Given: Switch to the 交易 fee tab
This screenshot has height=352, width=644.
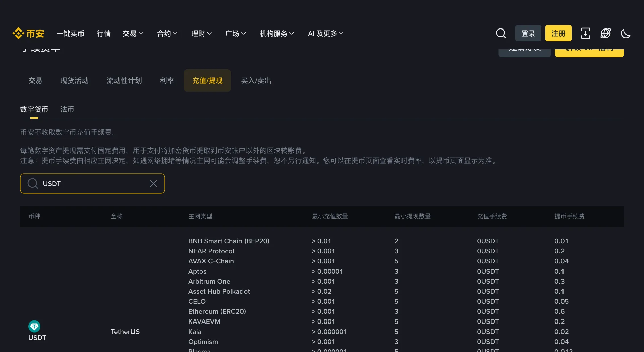Looking at the screenshot, I should (35, 80).
